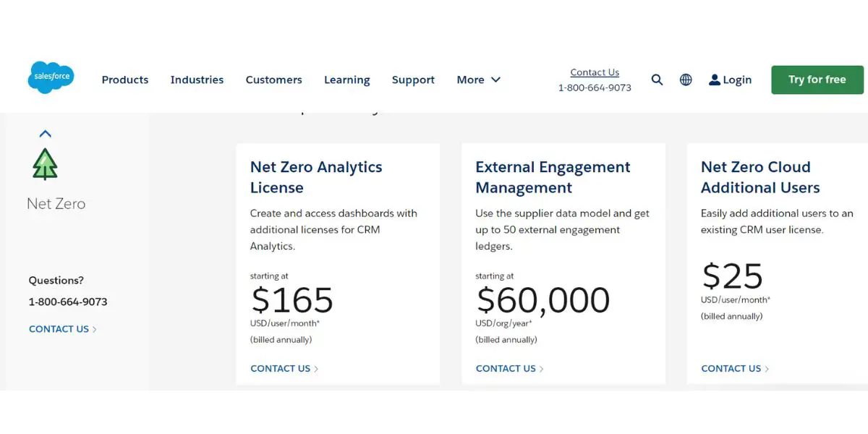Click CONTACT US under Net Zero Analytics License
This screenshot has height=434, width=868.
pyautogui.click(x=284, y=368)
